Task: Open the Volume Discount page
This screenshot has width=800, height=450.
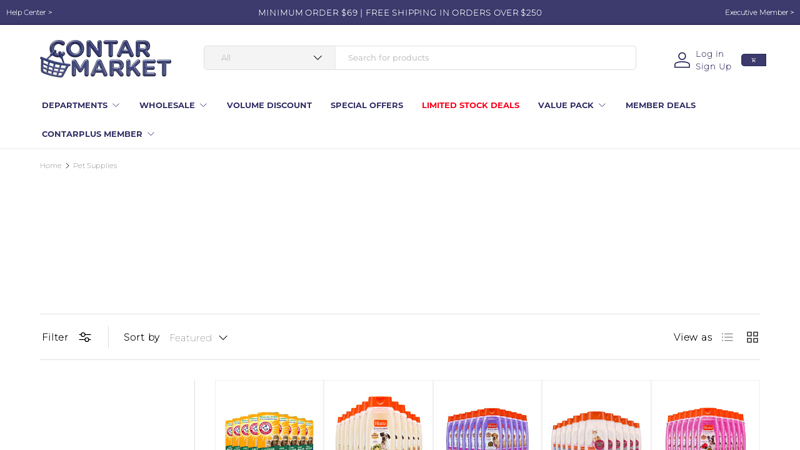Action: pos(269,105)
